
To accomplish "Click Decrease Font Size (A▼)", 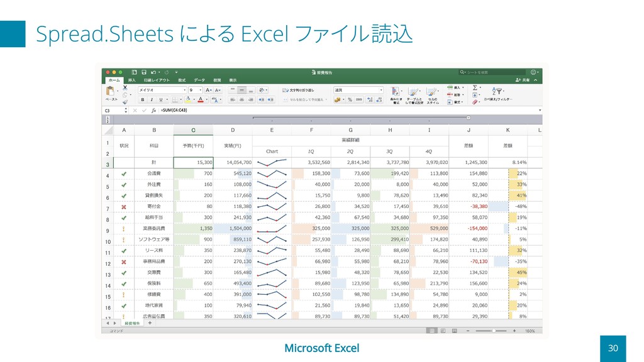I will (218, 90).
